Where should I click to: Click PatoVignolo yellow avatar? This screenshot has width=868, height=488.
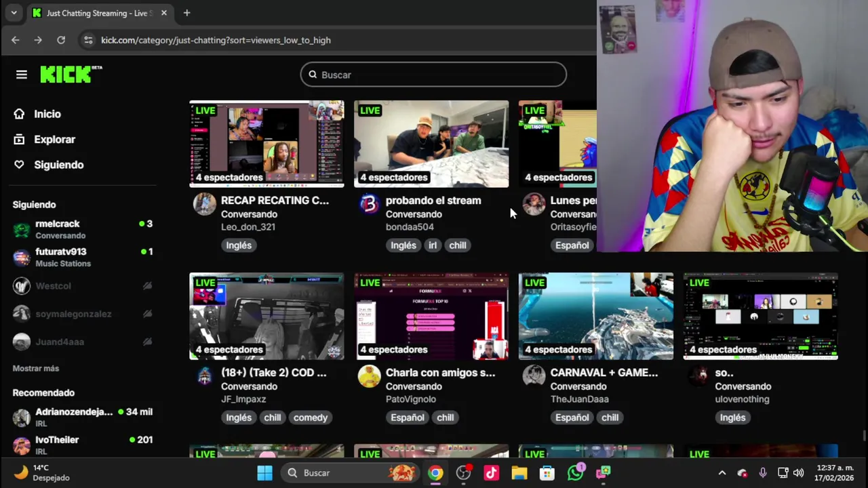point(369,375)
